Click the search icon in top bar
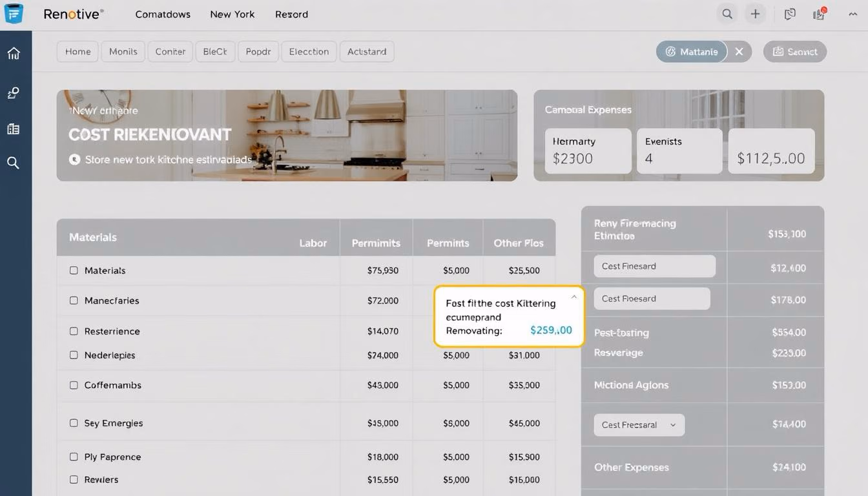The width and height of the screenshot is (868, 496). click(727, 14)
